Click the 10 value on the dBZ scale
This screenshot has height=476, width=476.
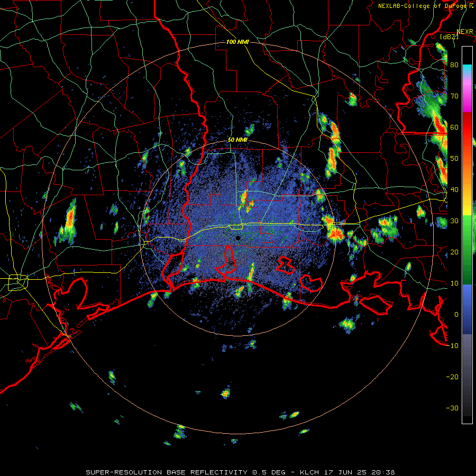click(454, 283)
